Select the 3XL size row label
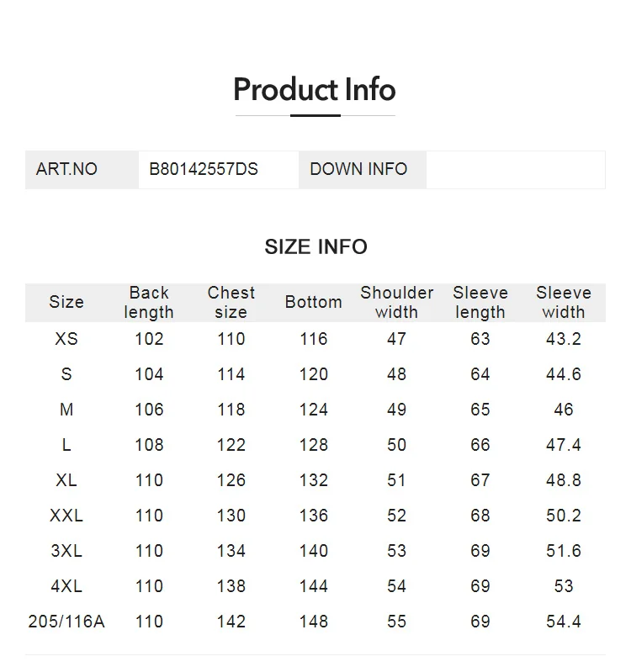Viewport: 631px width, 672px height. pyautogui.click(x=66, y=551)
